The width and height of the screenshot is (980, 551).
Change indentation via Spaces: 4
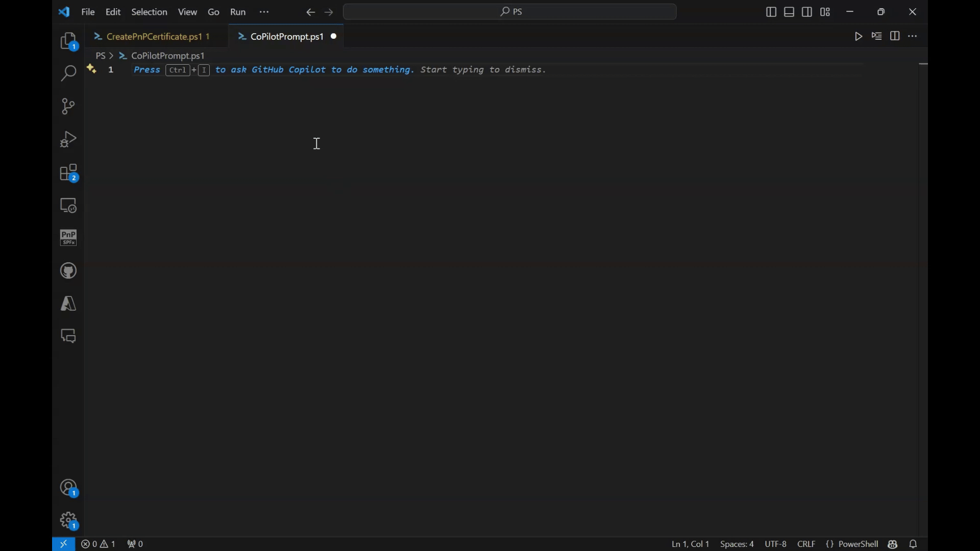click(738, 544)
